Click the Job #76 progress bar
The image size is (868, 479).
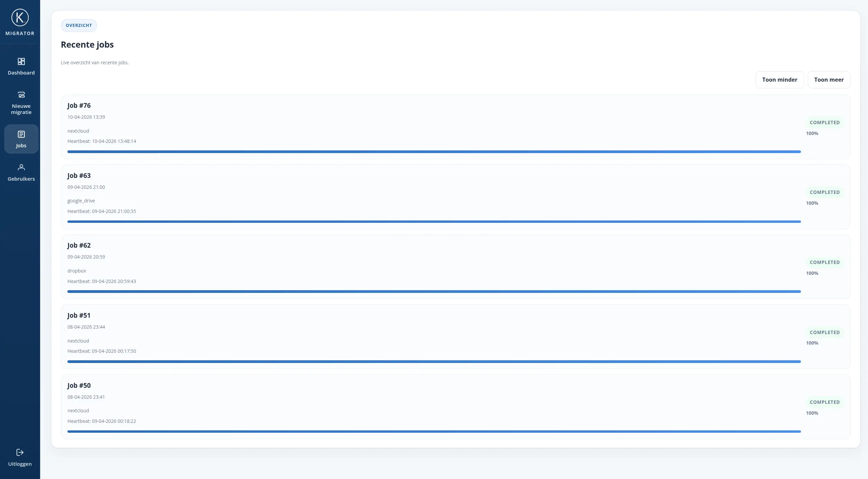pos(434,152)
